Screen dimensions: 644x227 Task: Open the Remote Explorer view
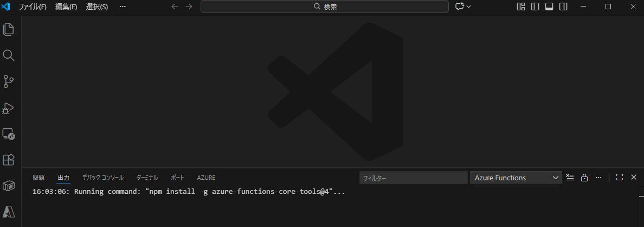click(9, 134)
